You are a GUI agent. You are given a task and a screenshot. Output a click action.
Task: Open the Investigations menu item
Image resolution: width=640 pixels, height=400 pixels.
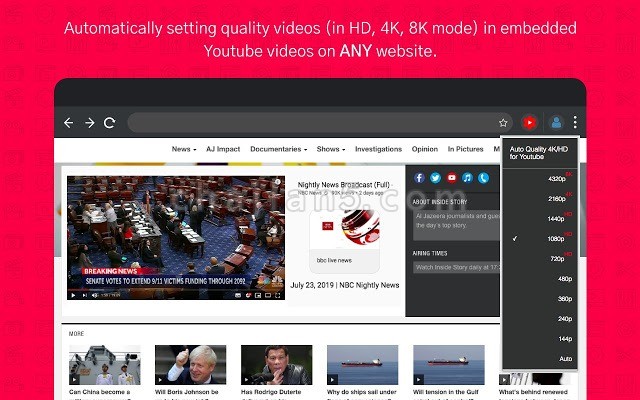[378, 149]
